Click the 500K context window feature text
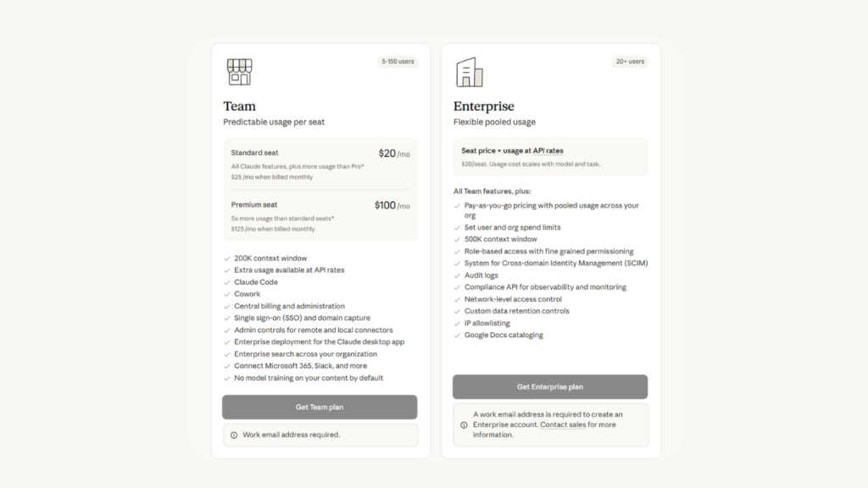868x488 pixels. coord(501,239)
